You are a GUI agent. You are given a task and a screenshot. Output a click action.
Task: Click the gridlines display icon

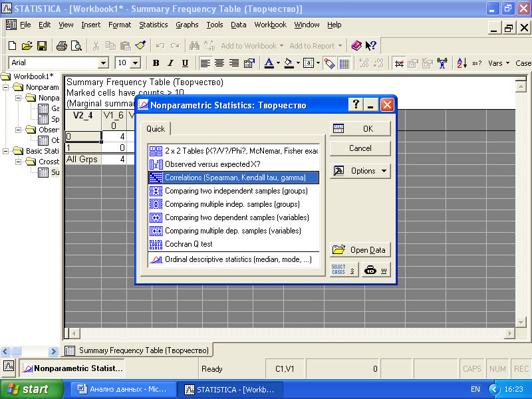click(x=344, y=63)
